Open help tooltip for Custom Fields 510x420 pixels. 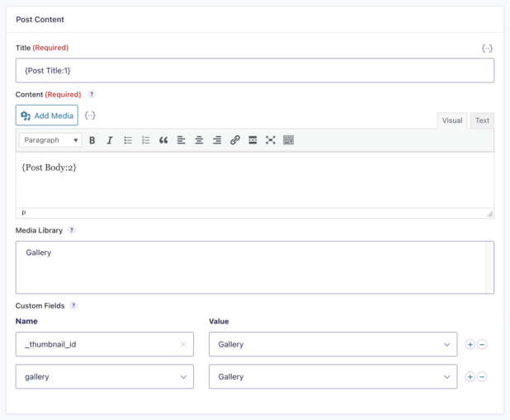point(73,305)
